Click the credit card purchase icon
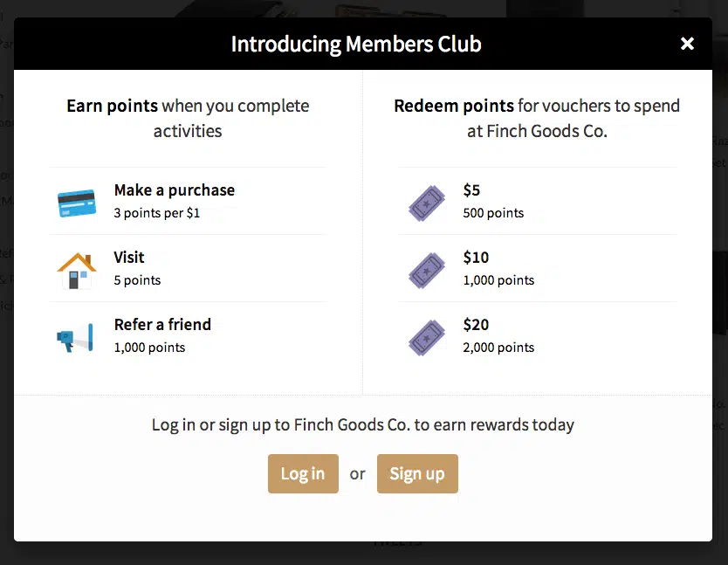 point(77,203)
